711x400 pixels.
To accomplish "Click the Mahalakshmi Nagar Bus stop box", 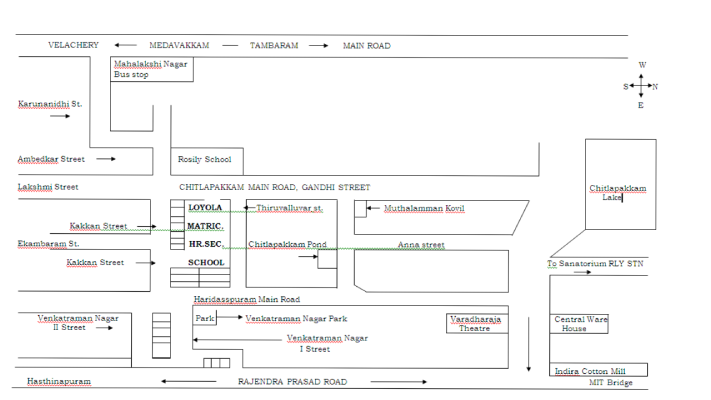I will tap(152, 69).
